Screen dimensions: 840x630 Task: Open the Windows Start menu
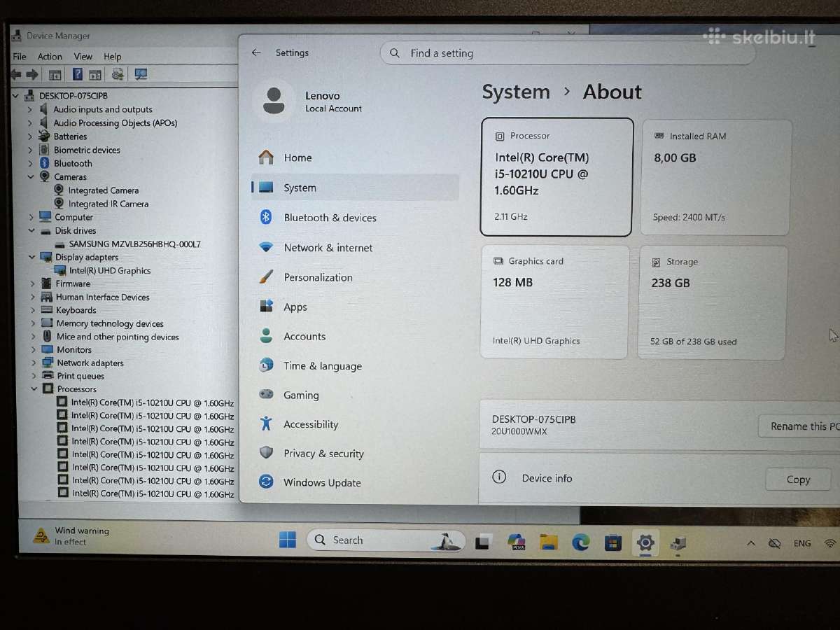click(x=287, y=540)
